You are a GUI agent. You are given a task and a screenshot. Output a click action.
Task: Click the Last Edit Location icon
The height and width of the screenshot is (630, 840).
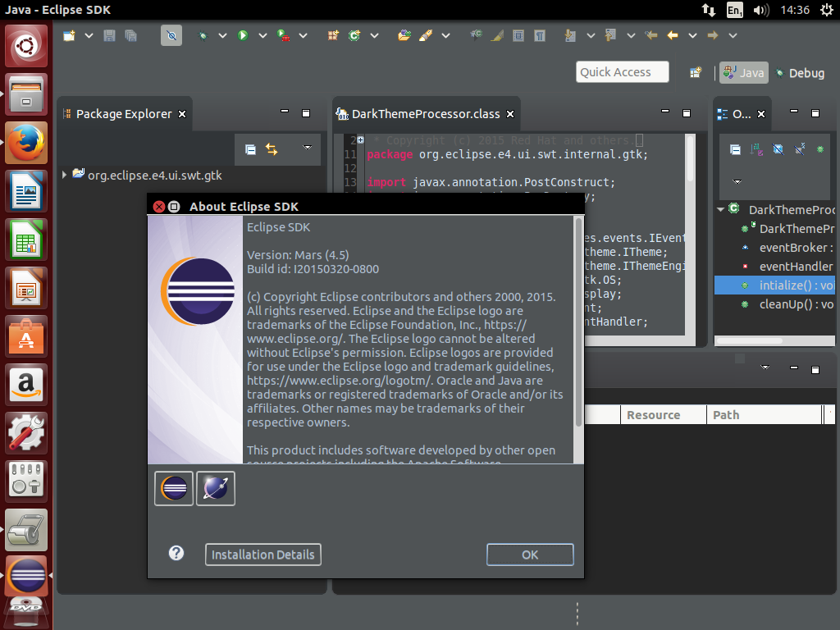651,35
